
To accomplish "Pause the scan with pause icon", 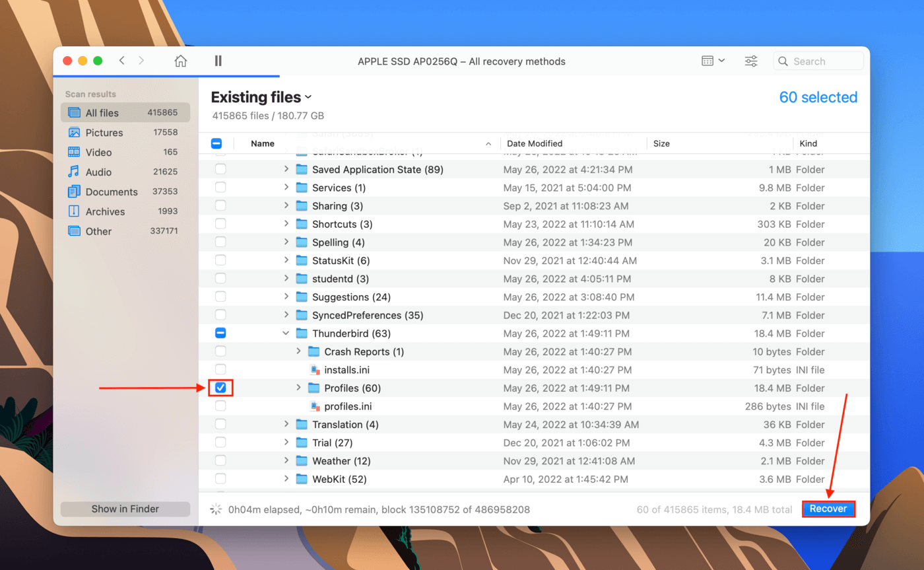I will tap(218, 61).
